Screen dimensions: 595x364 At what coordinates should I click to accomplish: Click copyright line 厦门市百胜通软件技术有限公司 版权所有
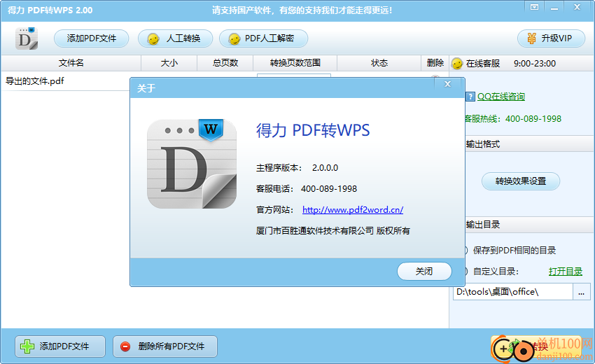click(x=332, y=231)
